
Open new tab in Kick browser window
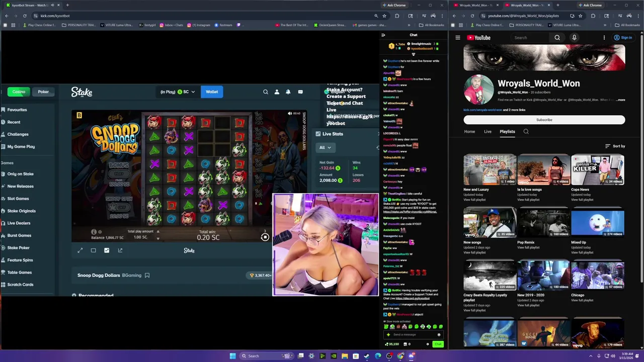pos(67,5)
